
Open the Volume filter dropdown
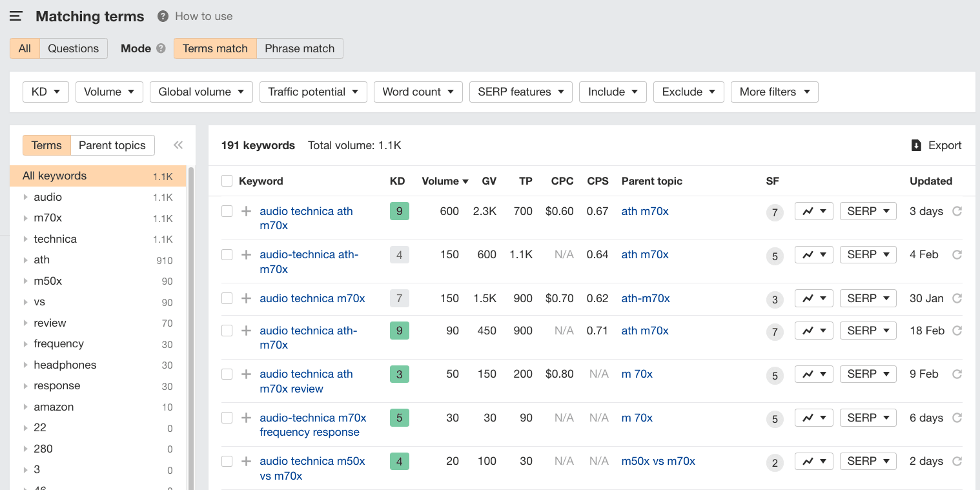pos(109,92)
